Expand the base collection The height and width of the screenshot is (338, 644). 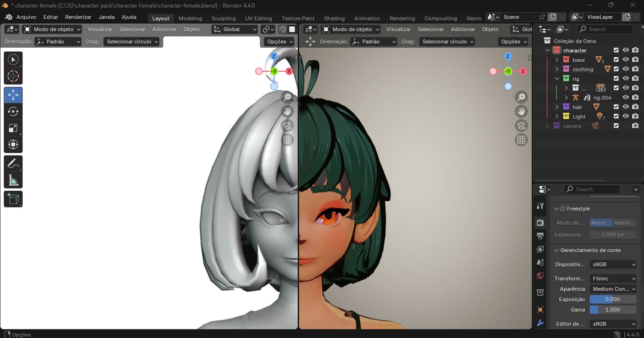557,60
